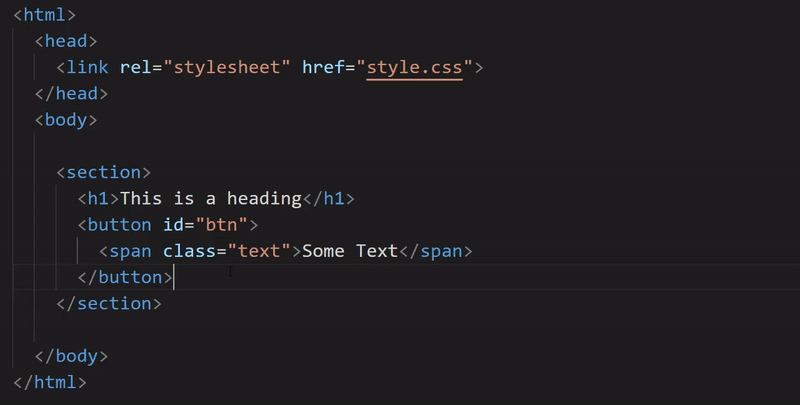Click the link tag name
This screenshot has width=800, height=405.
[x=87, y=67]
